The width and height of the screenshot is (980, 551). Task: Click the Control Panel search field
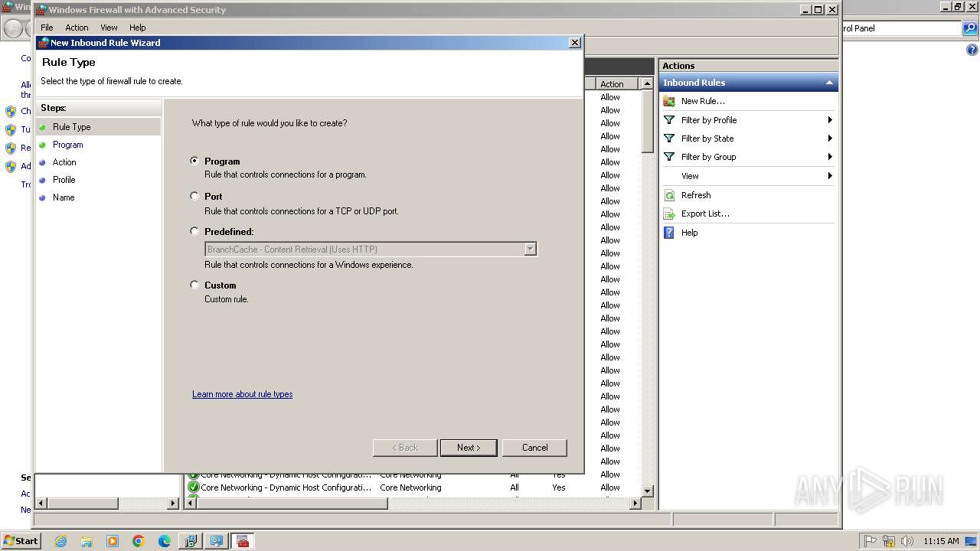(x=900, y=28)
